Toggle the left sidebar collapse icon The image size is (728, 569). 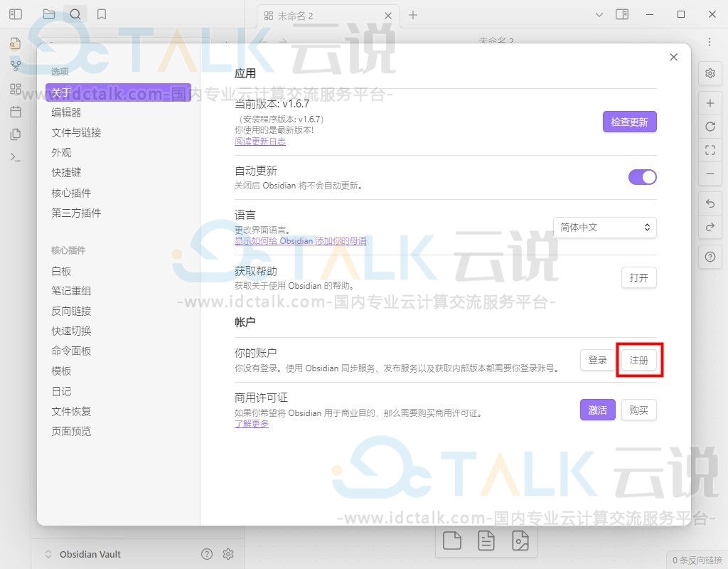[x=16, y=14]
